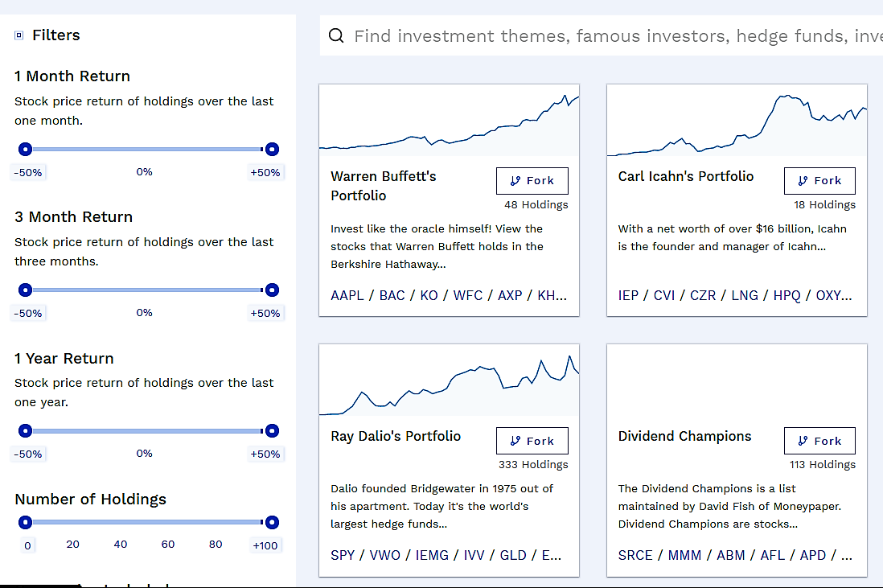
Task: Click Number of Holdings minimum slider handle
Action: click(25, 522)
